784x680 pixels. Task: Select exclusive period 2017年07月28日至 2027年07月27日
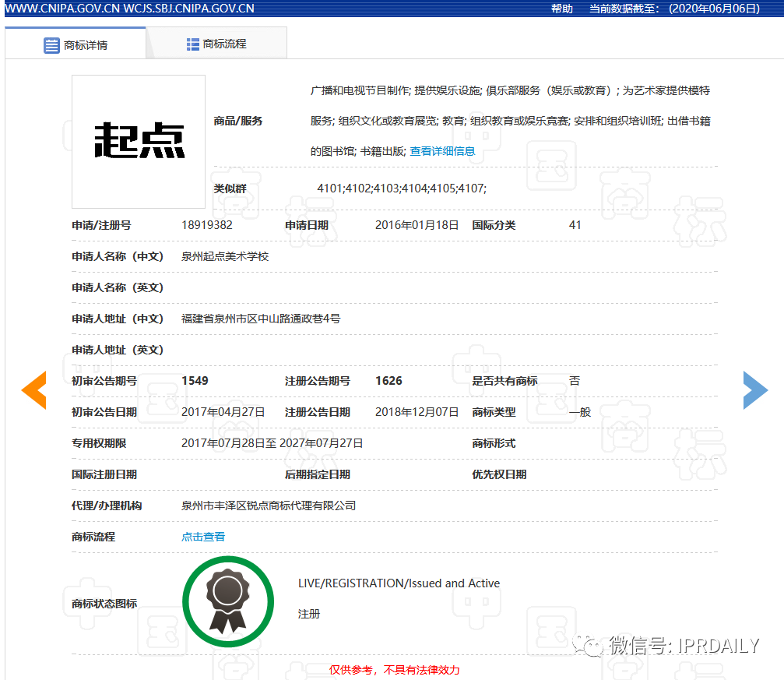point(272,443)
